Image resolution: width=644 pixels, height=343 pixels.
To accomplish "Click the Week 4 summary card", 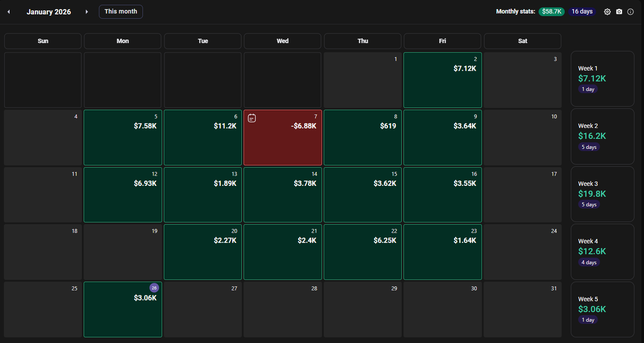I will [603, 252].
